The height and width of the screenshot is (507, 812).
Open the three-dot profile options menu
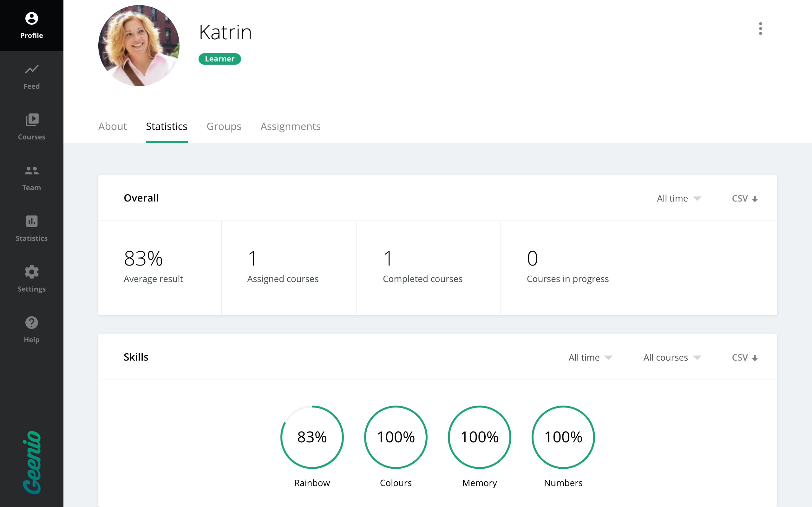pyautogui.click(x=760, y=29)
